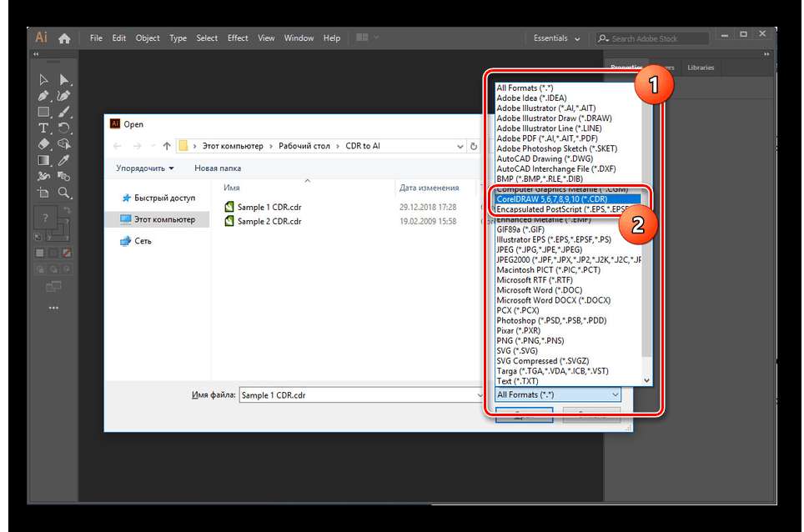The width and height of the screenshot is (804, 532).
Task: Click the Новая папка button
Action: point(218,168)
